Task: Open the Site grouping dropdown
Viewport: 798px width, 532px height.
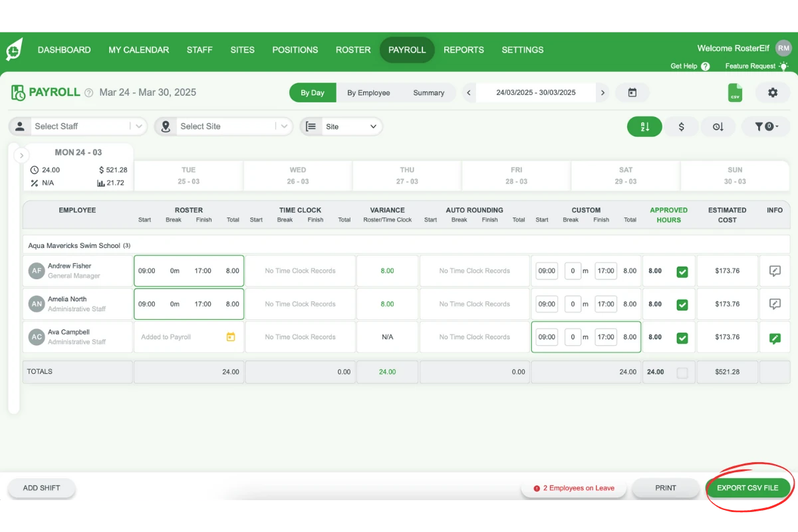Action: click(341, 126)
